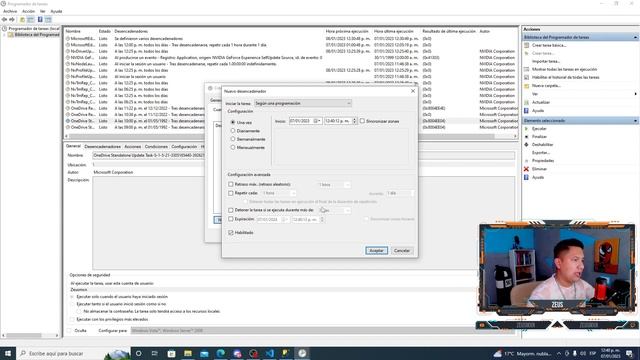Launch Microsoft Edge from the taskbar

(x=220, y=353)
